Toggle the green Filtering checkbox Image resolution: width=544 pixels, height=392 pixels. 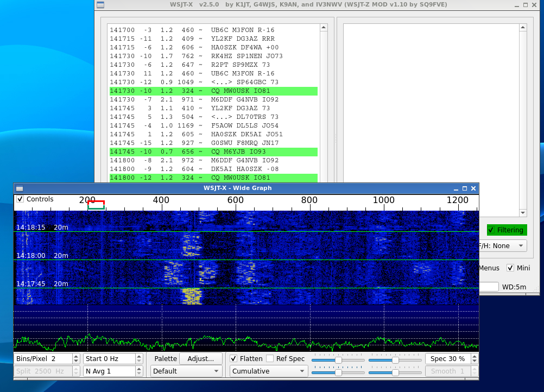pyautogui.click(x=491, y=230)
